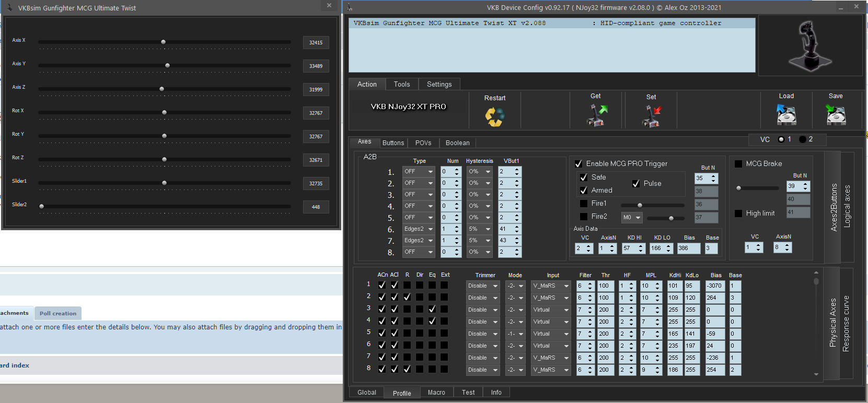Click the physical axes list scrollbar
The width and height of the screenshot is (868, 403).
click(816, 323)
